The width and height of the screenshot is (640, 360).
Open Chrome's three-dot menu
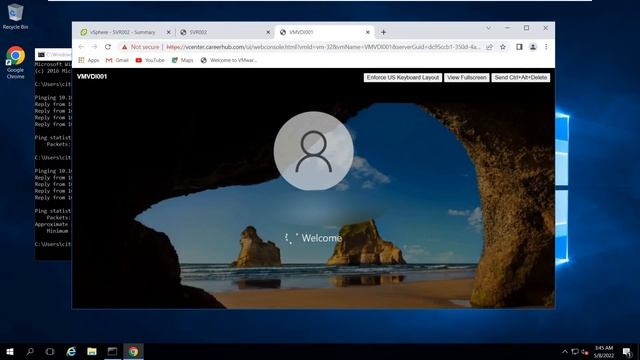tap(546, 47)
